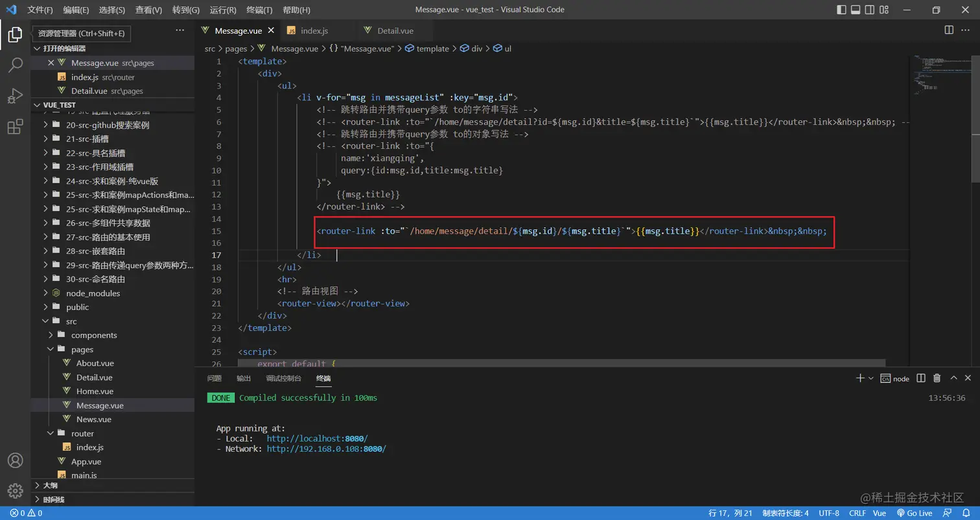Collapse the VUE_TEST project section
The height and width of the screenshot is (520, 980).
(37, 105)
